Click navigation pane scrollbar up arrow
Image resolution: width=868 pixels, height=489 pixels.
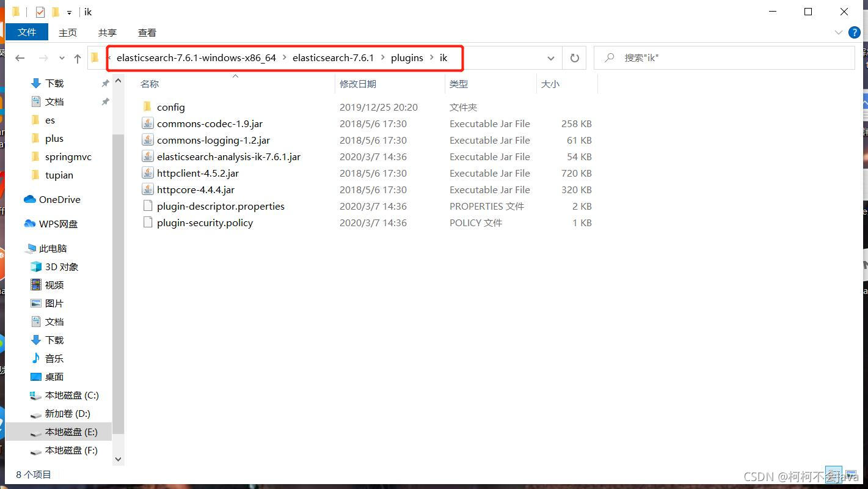pos(119,81)
